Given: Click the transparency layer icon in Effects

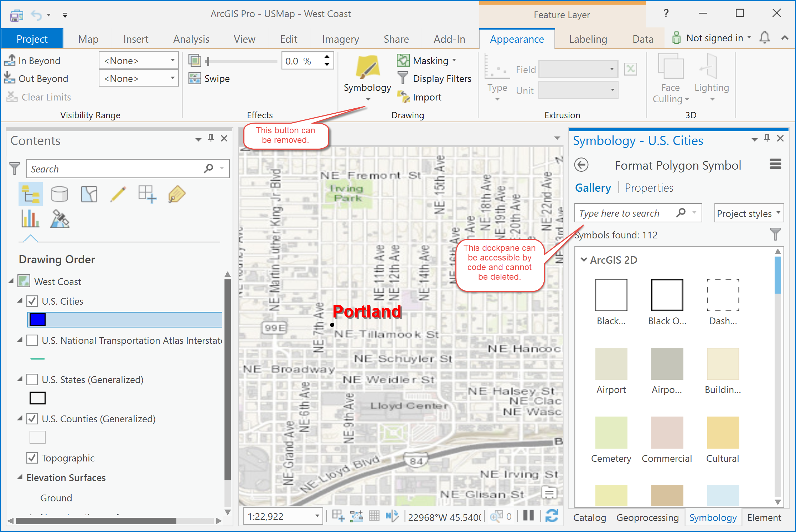Looking at the screenshot, I should click(x=195, y=61).
